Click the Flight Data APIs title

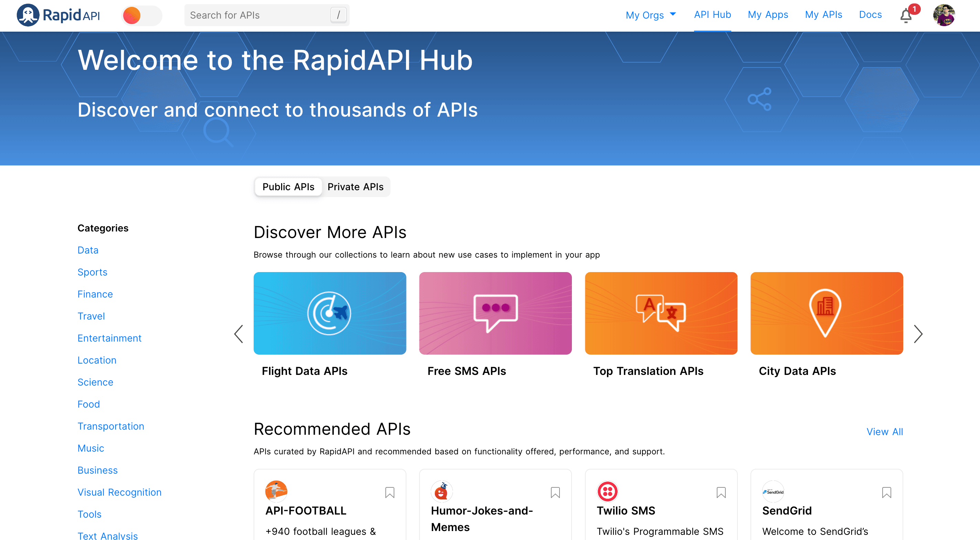coord(305,371)
